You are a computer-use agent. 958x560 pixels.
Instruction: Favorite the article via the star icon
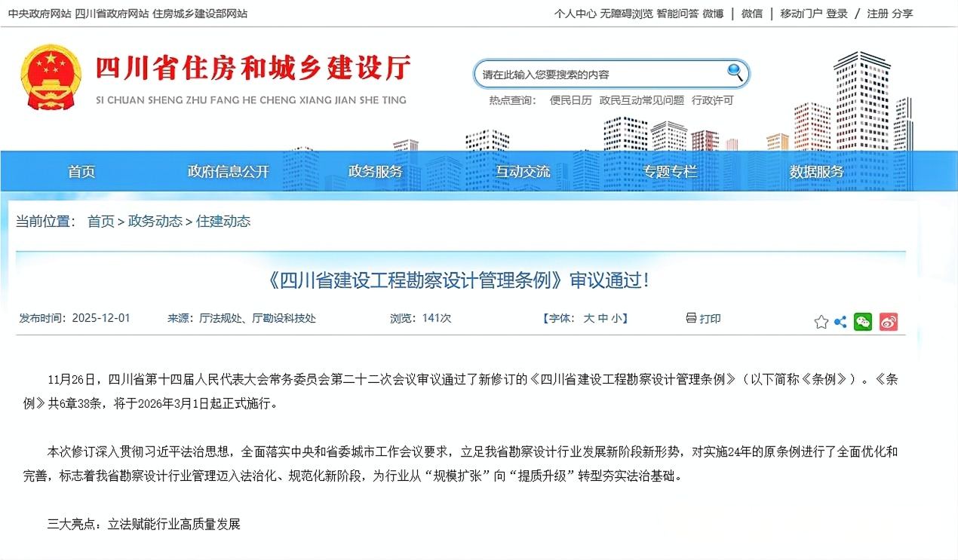tap(821, 322)
